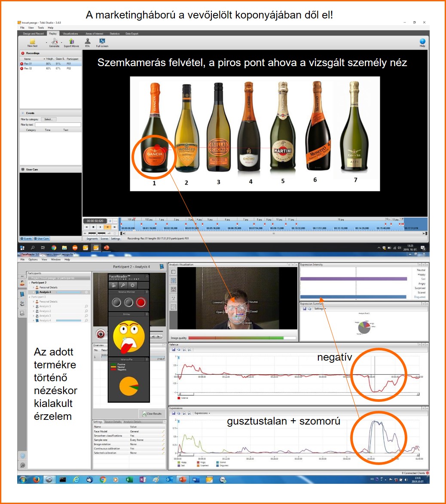Image resolution: width=446 pixels, height=504 pixels.
Task: Click Settings button below replay timeline
Action: coord(116,239)
